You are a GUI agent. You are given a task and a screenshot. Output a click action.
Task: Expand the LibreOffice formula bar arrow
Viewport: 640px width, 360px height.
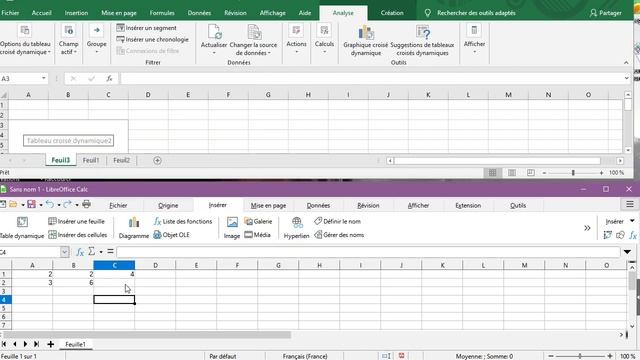click(x=627, y=252)
